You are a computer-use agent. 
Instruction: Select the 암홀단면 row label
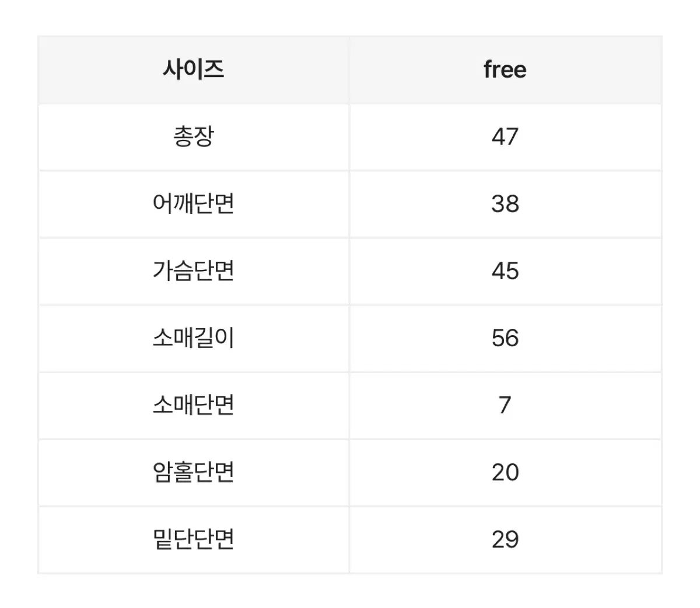pos(194,472)
